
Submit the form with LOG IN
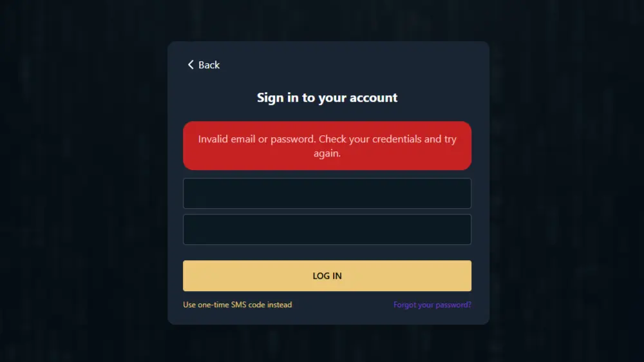[327, 276]
